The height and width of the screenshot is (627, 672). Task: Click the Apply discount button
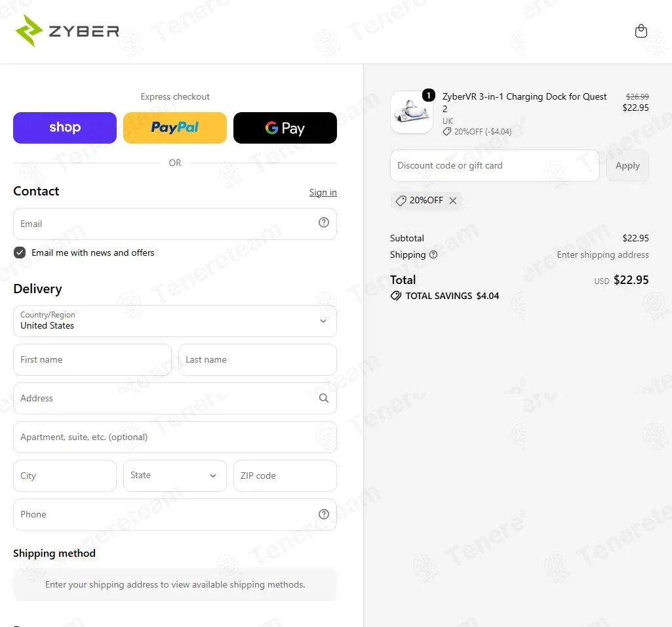point(627,165)
